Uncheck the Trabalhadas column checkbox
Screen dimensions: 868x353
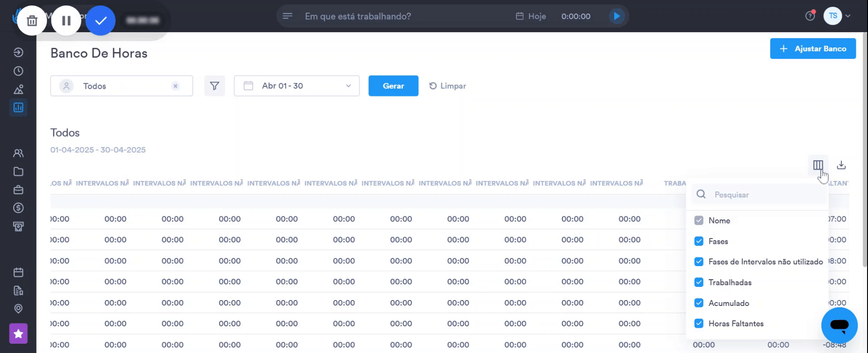[x=699, y=282]
